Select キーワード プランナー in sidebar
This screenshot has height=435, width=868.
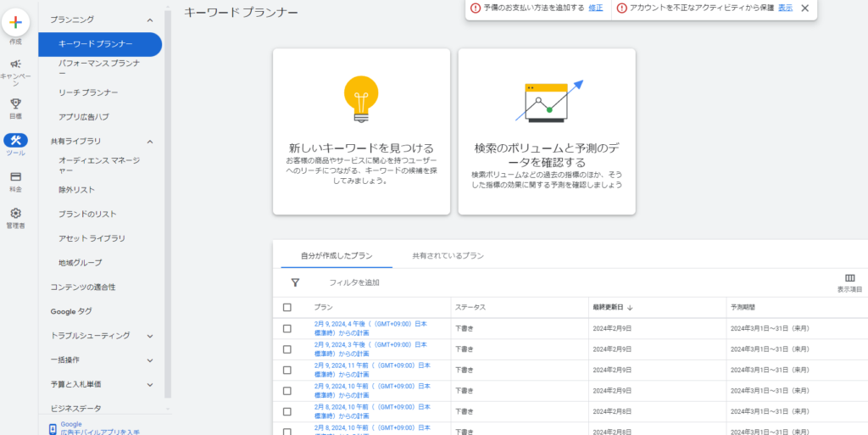[100, 44]
